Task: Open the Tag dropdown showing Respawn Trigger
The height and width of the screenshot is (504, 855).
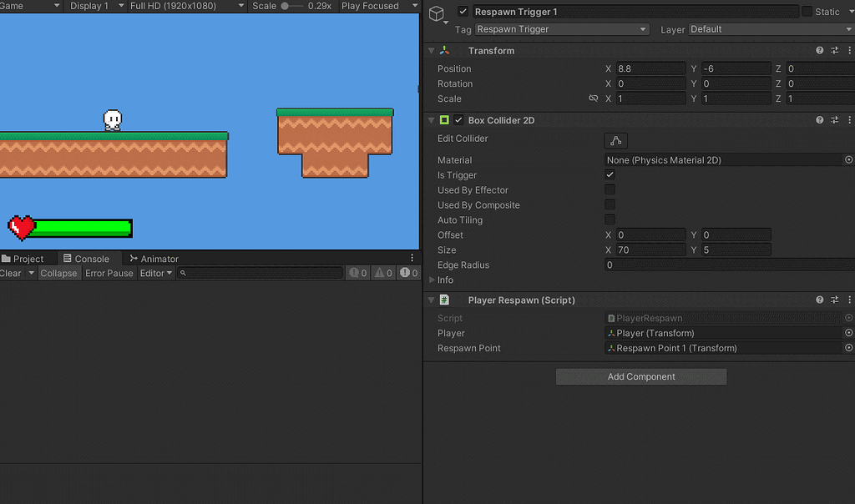Action: [x=559, y=28]
